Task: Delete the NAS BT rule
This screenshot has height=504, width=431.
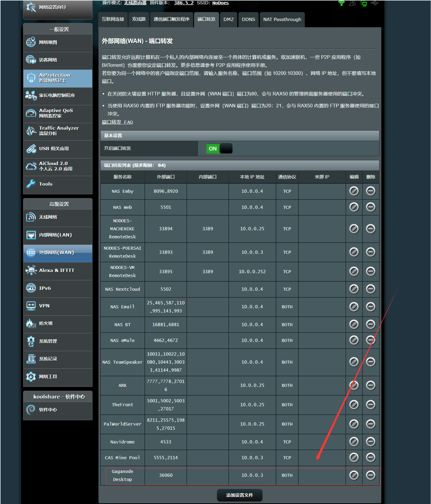Action: (x=371, y=324)
